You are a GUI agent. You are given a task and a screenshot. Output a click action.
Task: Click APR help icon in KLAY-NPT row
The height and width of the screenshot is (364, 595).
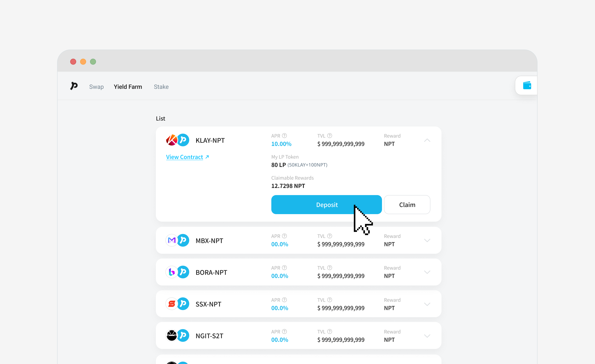click(x=284, y=136)
